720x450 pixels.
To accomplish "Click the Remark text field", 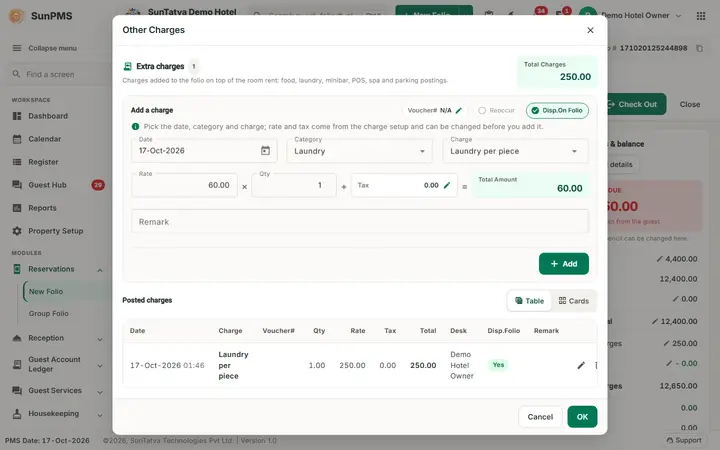I will click(x=360, y=222).
